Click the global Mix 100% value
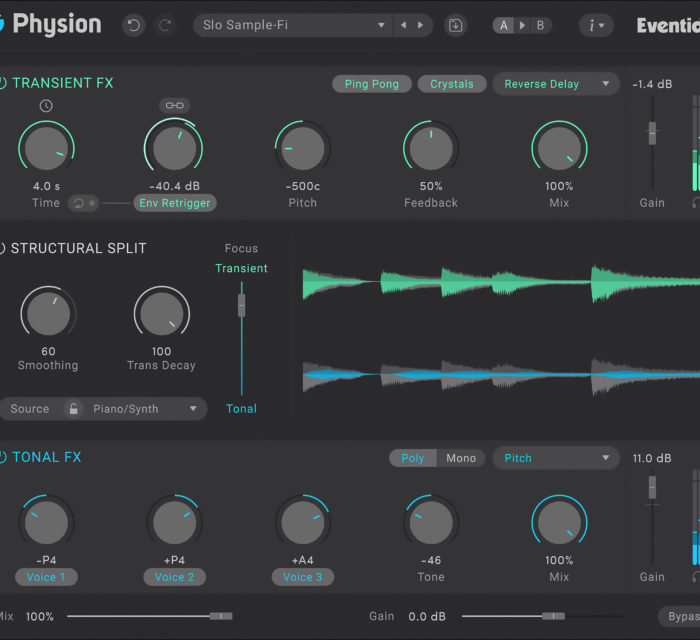 pos(40,617)
